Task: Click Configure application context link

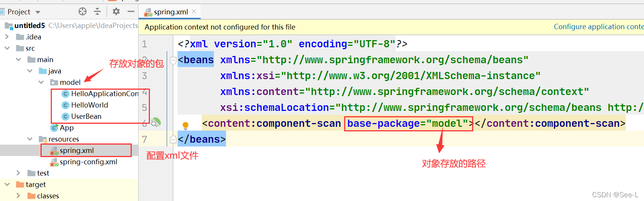Action: click(x=599, y=26)
